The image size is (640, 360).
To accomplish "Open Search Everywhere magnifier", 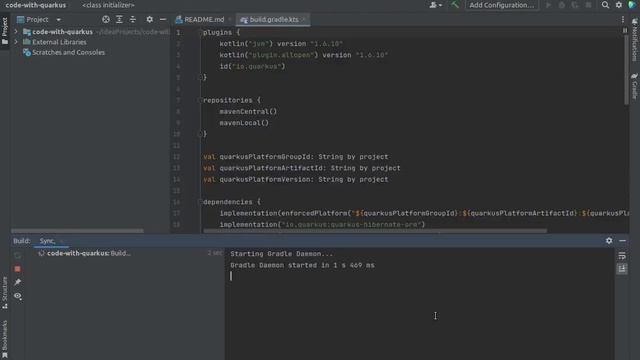I will pyautogui.click(x=605, y=5).
